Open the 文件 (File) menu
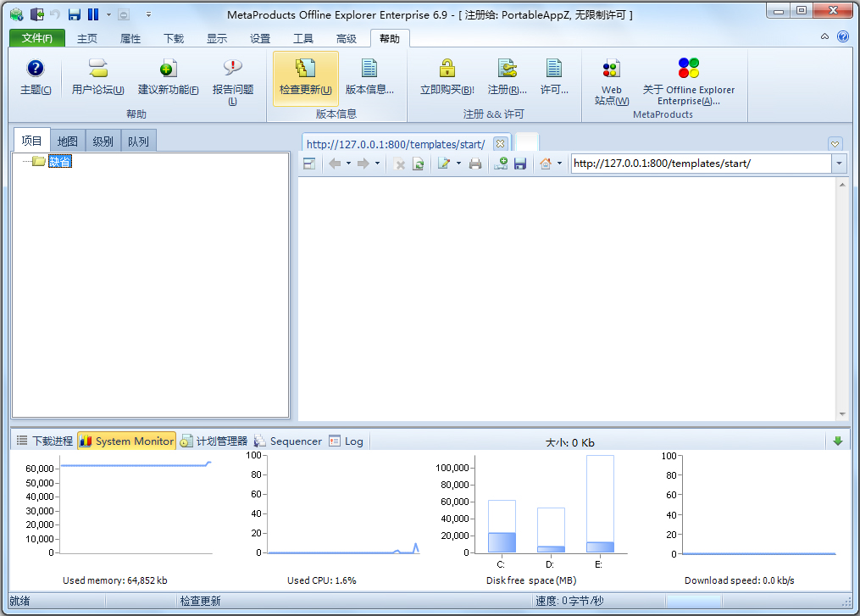The width and height of the screenshot is (860, 616). [x=36, y=38]
